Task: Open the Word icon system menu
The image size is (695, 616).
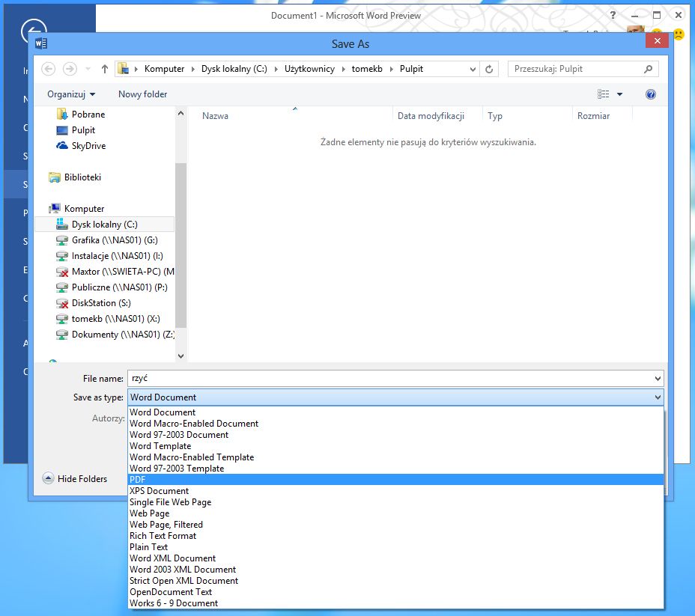Action: click(x=41, y=43)
